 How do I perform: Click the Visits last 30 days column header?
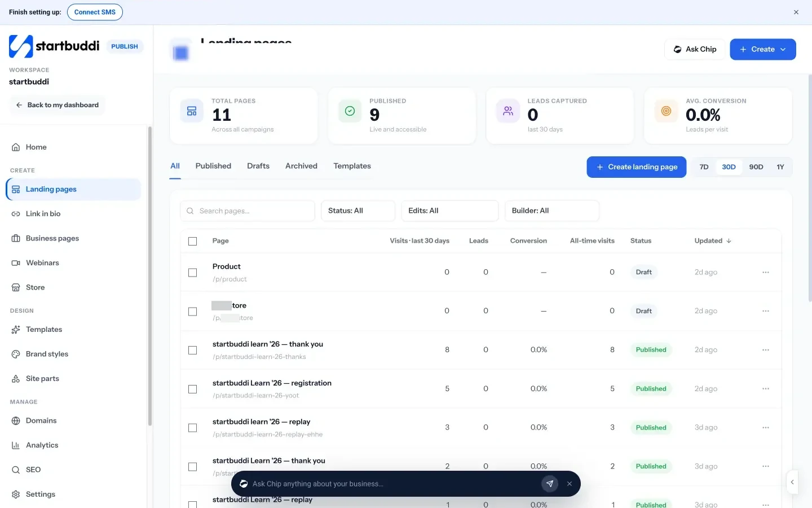420,241
